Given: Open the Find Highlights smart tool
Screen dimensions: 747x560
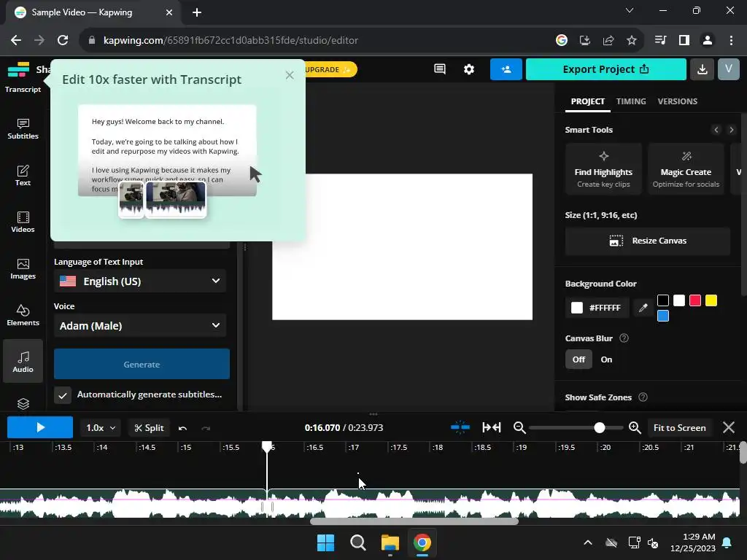Looking at the screenshot, I should click(x=603, y=169).
